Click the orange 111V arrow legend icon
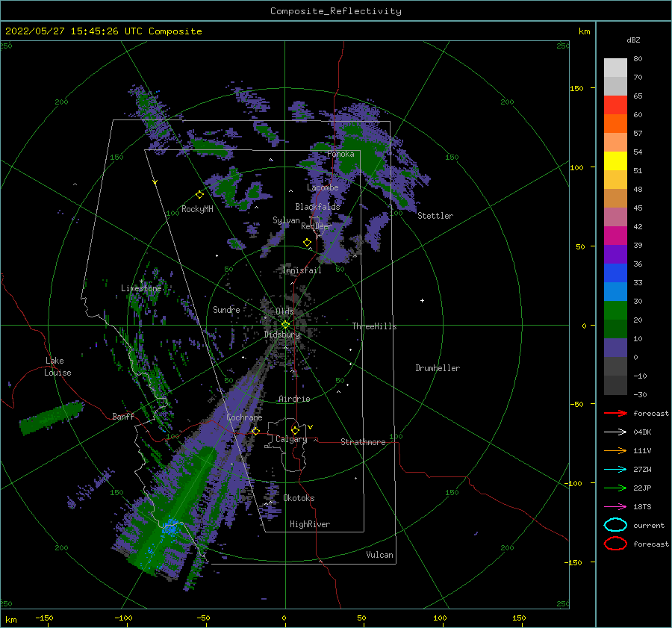672x628 pixels. point(615,450)
